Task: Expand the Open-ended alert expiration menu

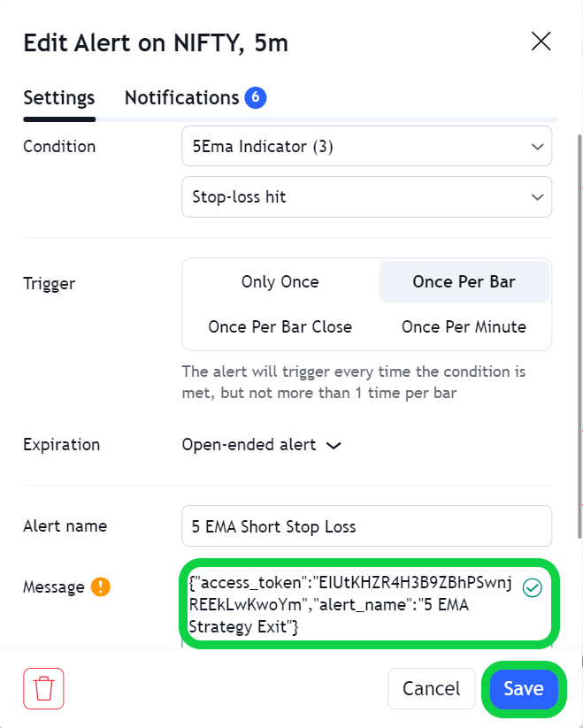Action: (262, 445)
